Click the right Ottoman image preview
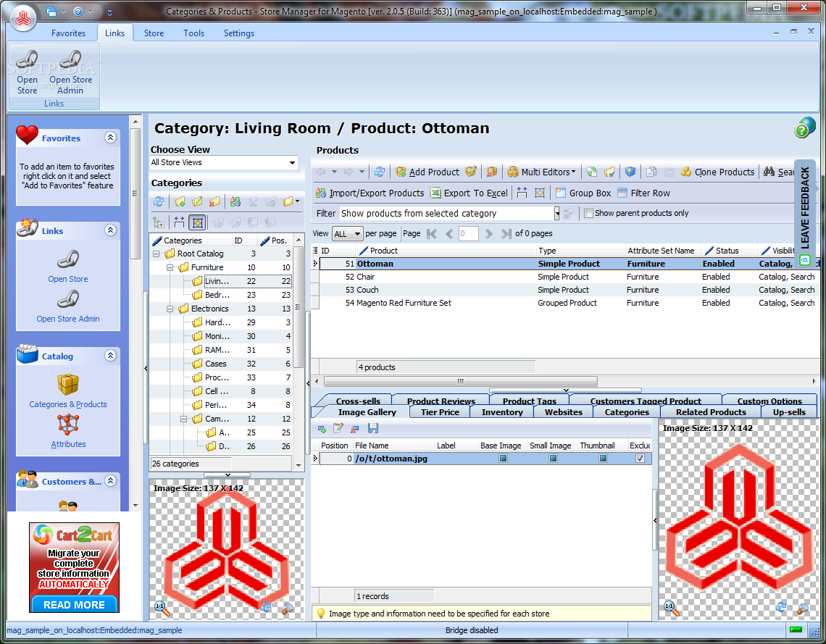The image size is (826, 644). coord(738,519)
